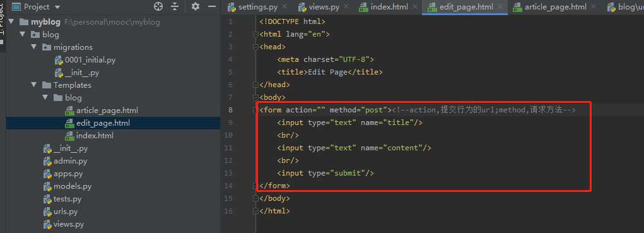644x233 pixels.
Task: Select the migrations folder
Action: coord(73,47)
